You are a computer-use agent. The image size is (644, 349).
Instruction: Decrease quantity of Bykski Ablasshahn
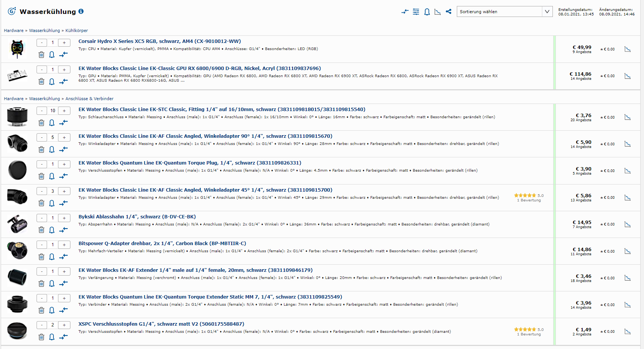pos(42,218)
